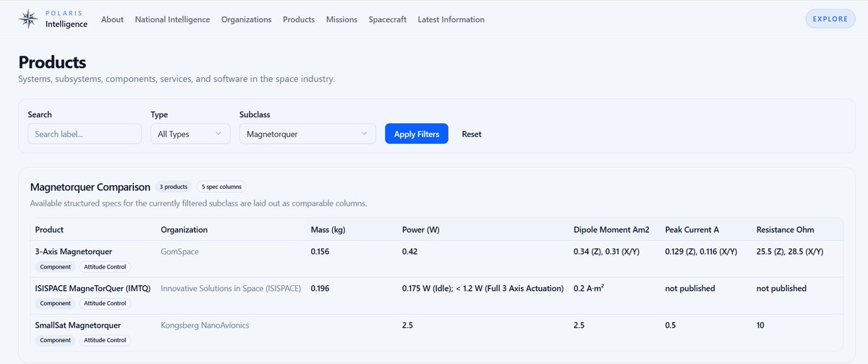Click the Resistance Ohm column header
This screenshot has width=868, height=364.
[786, 229]
